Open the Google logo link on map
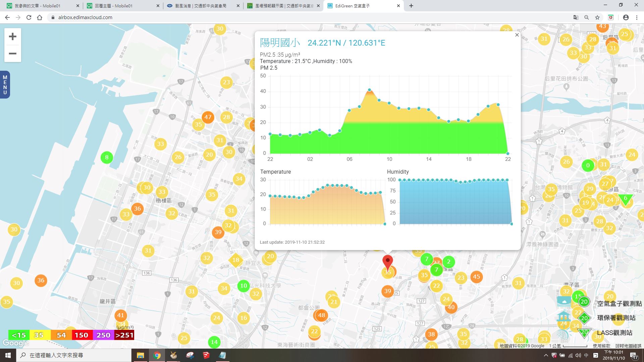 [x=15, y=343]
